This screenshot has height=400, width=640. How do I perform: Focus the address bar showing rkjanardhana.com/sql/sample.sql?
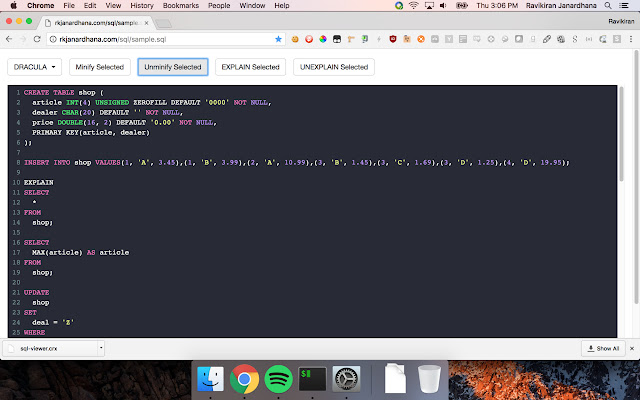tap(165, 39)
